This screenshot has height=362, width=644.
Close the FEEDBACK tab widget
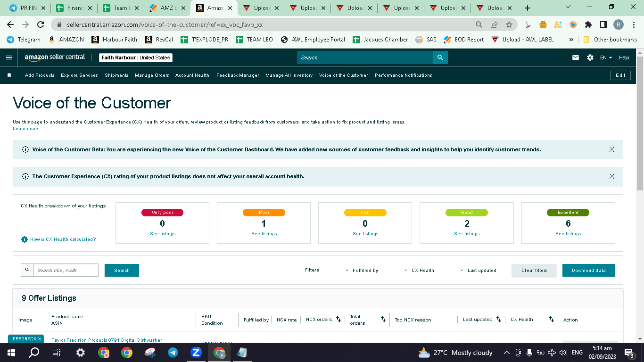[40, 339]
